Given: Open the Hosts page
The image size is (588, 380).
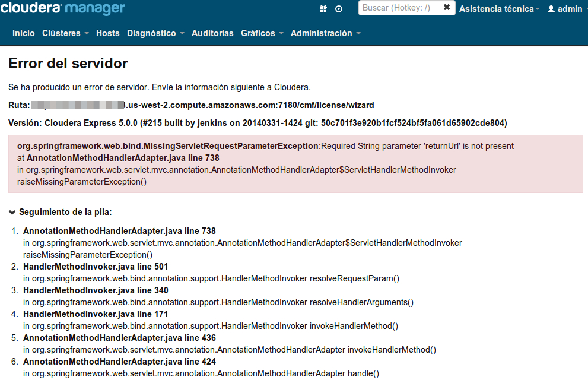Looking at the screenshot, I should point(107,33).
